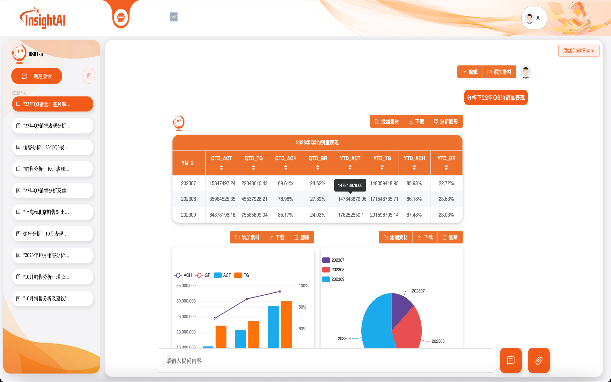Click the red swatch in the pie chart legend
611x382 pixels.
click(326, 269)
